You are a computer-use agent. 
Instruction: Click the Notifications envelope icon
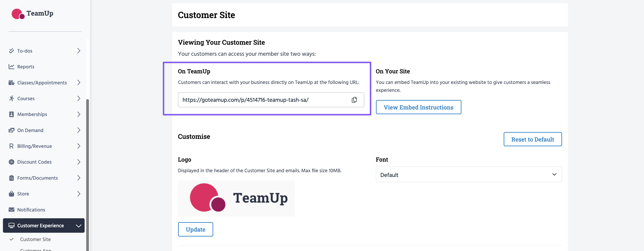pos(11,209)
